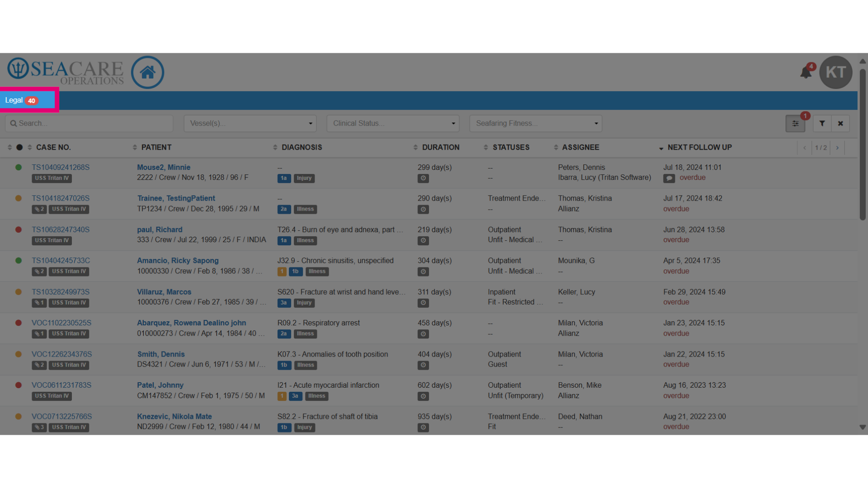Screen dimensions: 868x488
Task: Open the KT user avatar menu
Action: click(x=835, y=72)
